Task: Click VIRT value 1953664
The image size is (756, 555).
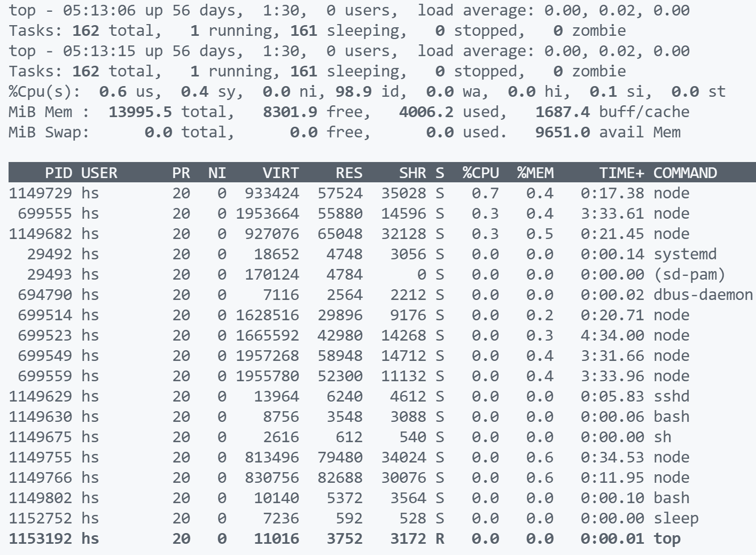Action: click(x=267, y=213)
